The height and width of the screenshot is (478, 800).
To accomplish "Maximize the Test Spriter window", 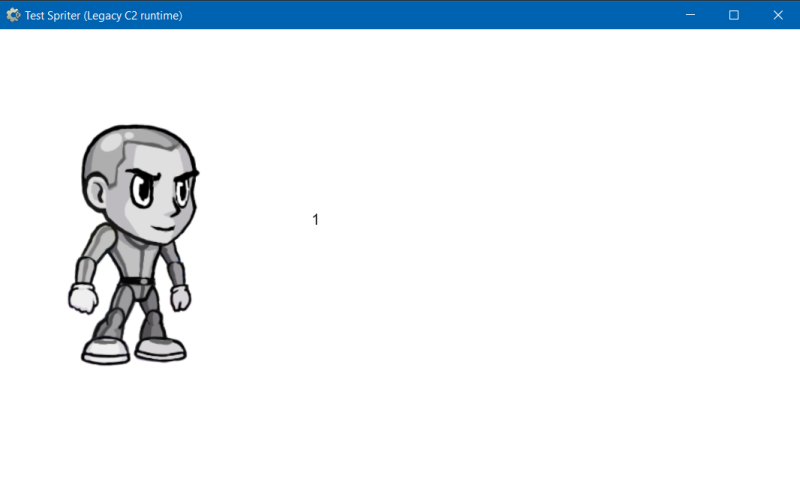I will pyautogui.click(x=734, y=15).
